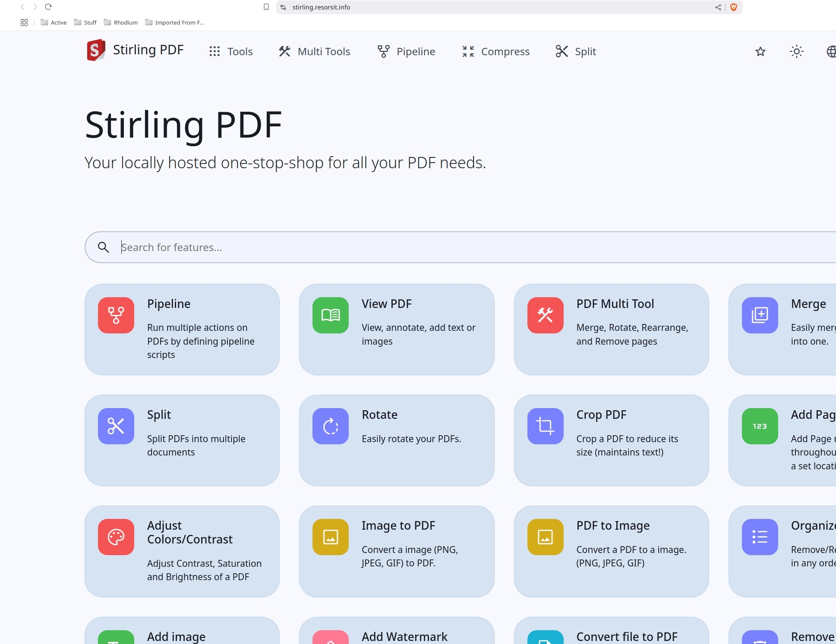This screenshot has width=836, height=644.
Task: Open the Crop PDF card title
Action: tap(601, 415)
